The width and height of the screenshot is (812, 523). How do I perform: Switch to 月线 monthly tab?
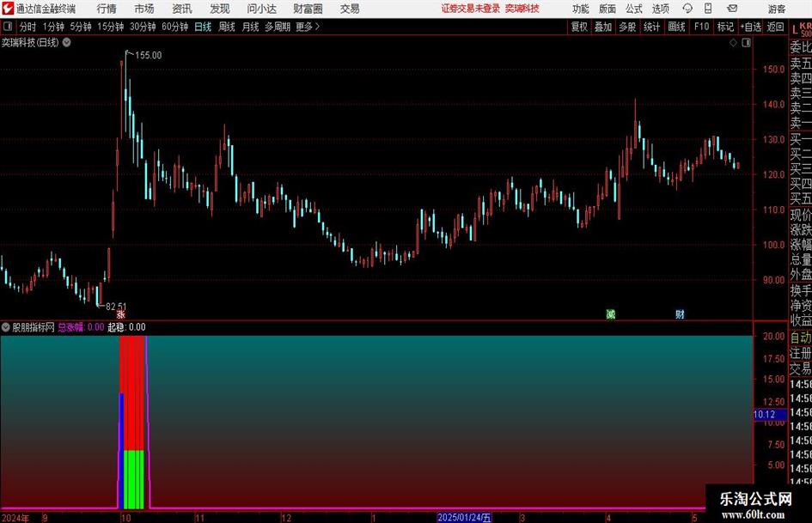click(250, 27)
